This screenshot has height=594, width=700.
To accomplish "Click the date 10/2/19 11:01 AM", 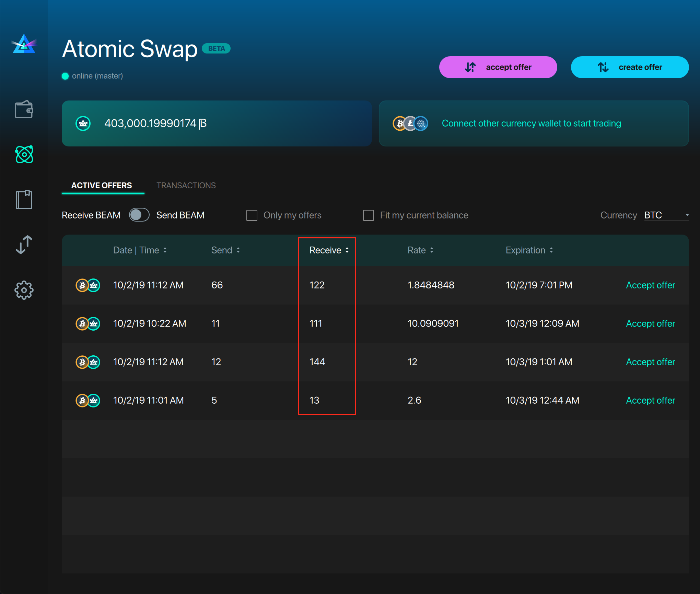I will coord(149,401).
